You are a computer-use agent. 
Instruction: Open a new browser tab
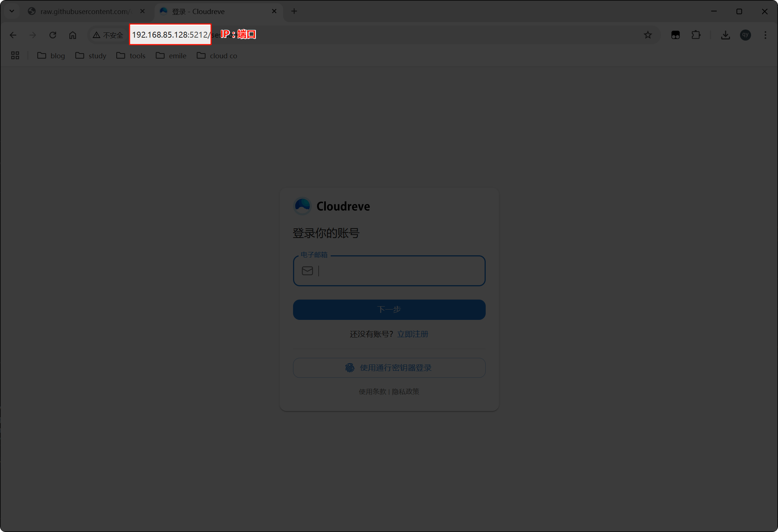point(294,11)
